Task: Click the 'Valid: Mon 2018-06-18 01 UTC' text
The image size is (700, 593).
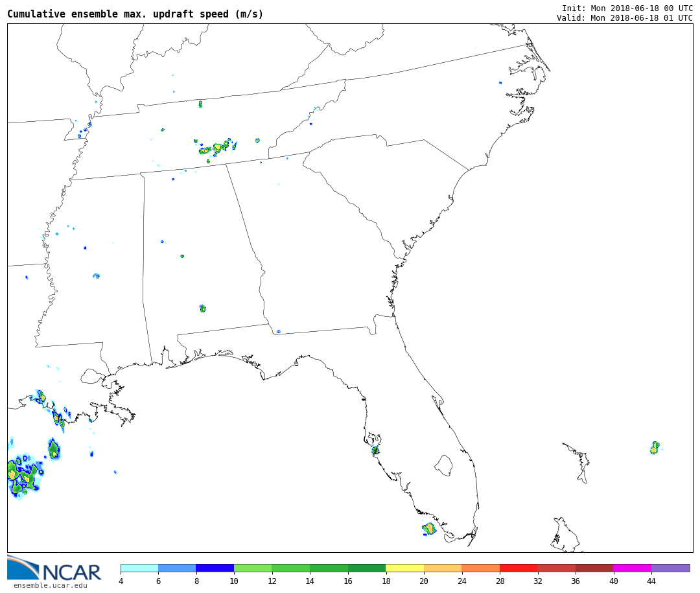Action: [625, 18]
